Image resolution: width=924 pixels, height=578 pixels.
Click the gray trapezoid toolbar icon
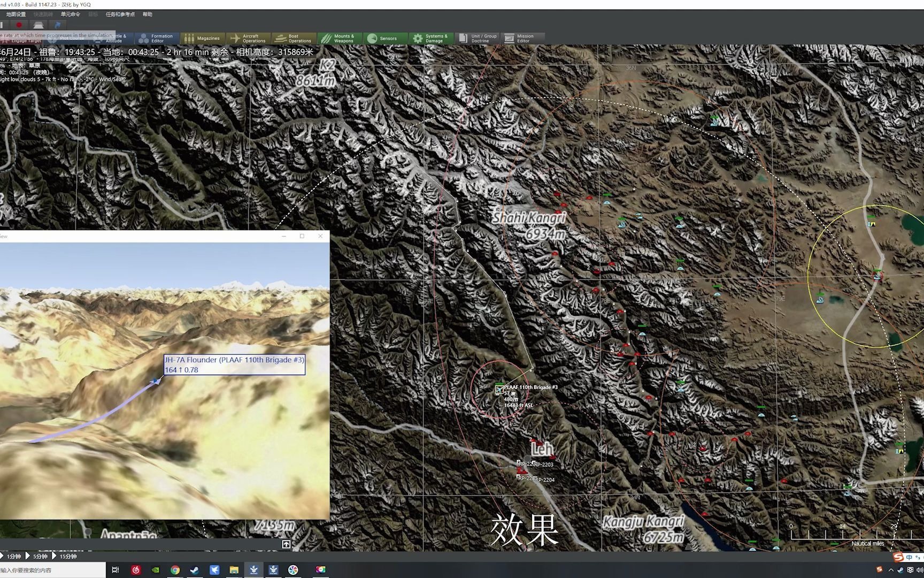click(38, 25)
